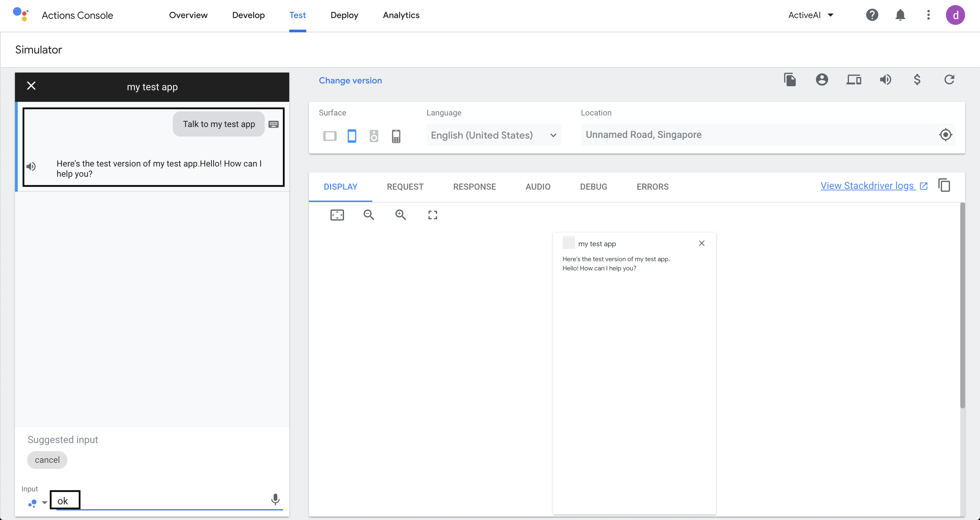This screenshot has width=980, height=520.
Task: Open the purple user avatar
Action: pos(955,15)
